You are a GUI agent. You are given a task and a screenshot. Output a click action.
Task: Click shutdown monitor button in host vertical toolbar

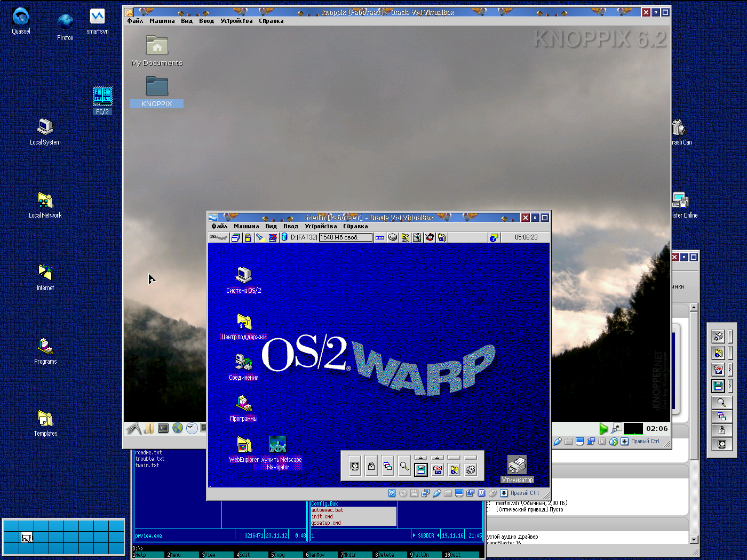point(721,444)
